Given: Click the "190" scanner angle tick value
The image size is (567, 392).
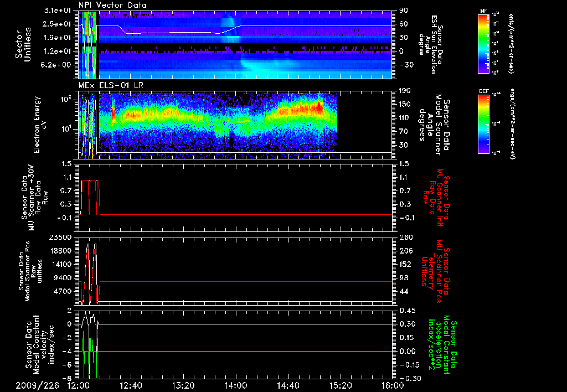Looking at the screenshot, I should 405,90.
